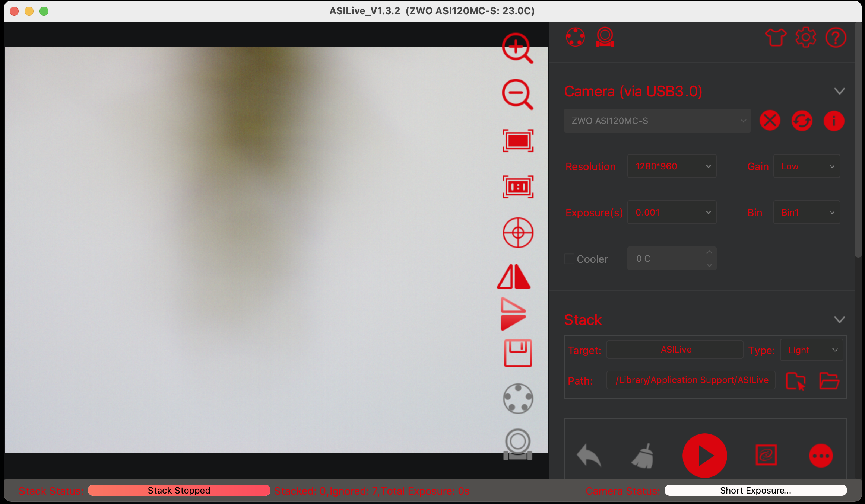Flip image horizontally with mirror icon

[x=513, y=277]
